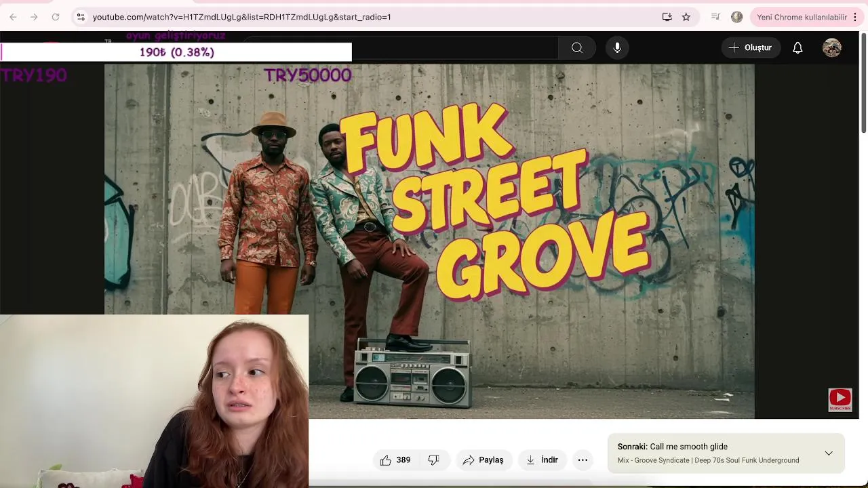Share the video via Paylaş
This screenshot has width=868, height=488.
483,460
